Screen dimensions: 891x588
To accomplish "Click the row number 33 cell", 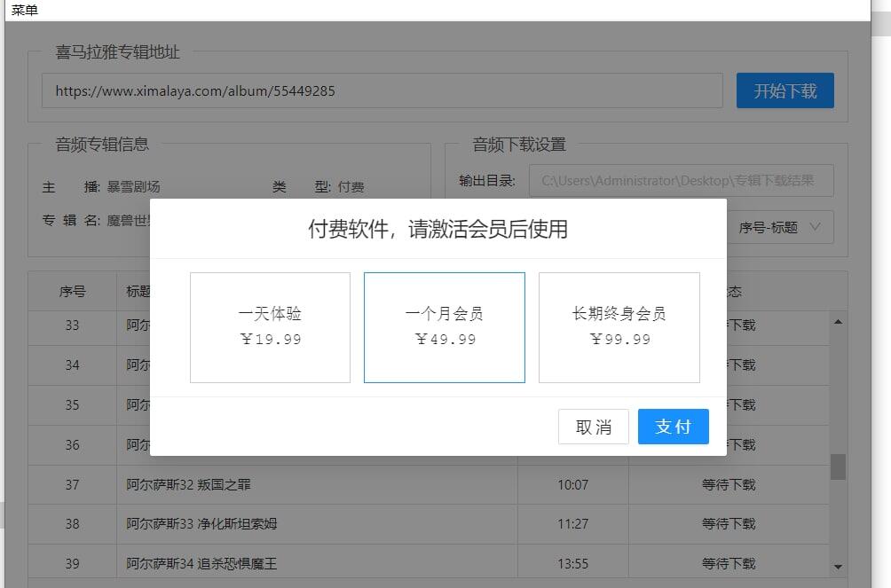I will (x=72, y=325).
